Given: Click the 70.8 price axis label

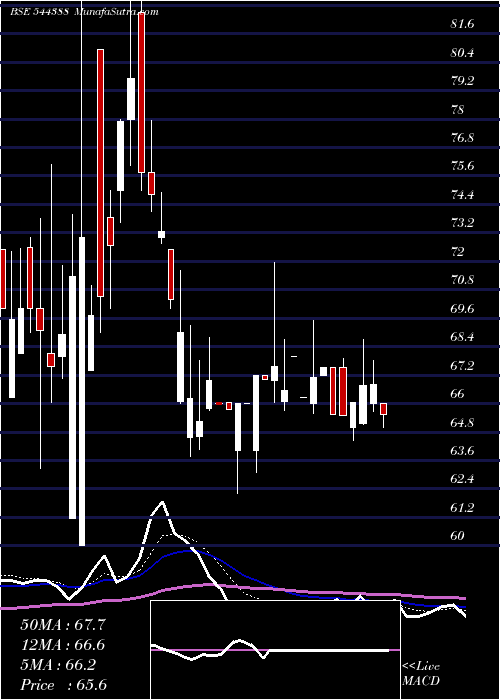Looking at the screenshot, I should (462, 280).
